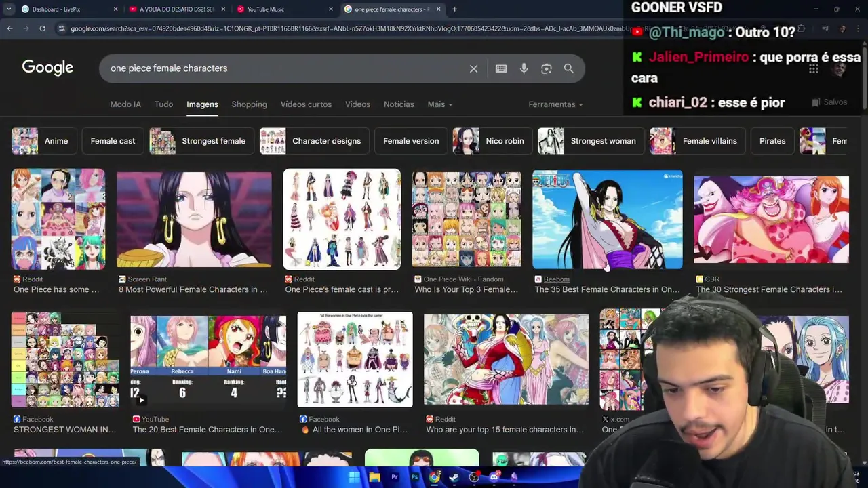Screen dimensions: 868x488
Task: Open Screen Rant 8 Most Powerful image
Action: 194,219
